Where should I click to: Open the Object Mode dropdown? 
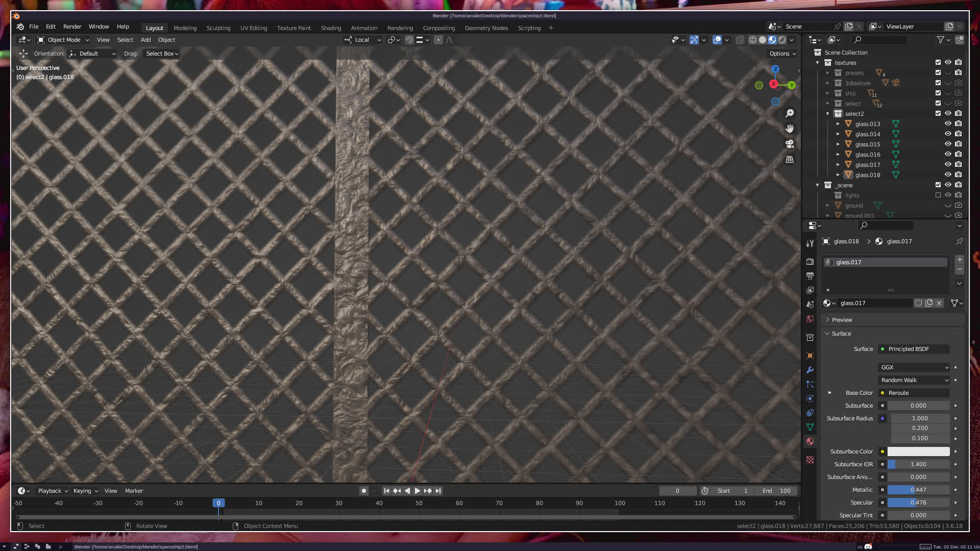(64, 40)
